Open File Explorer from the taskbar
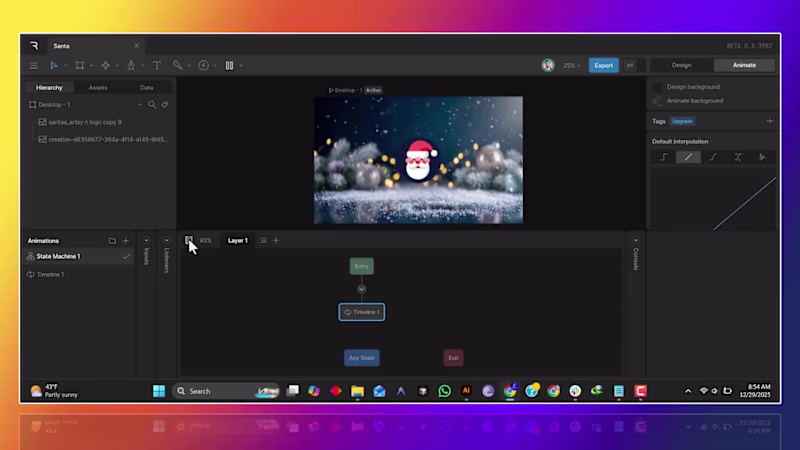 pos(357,391)
